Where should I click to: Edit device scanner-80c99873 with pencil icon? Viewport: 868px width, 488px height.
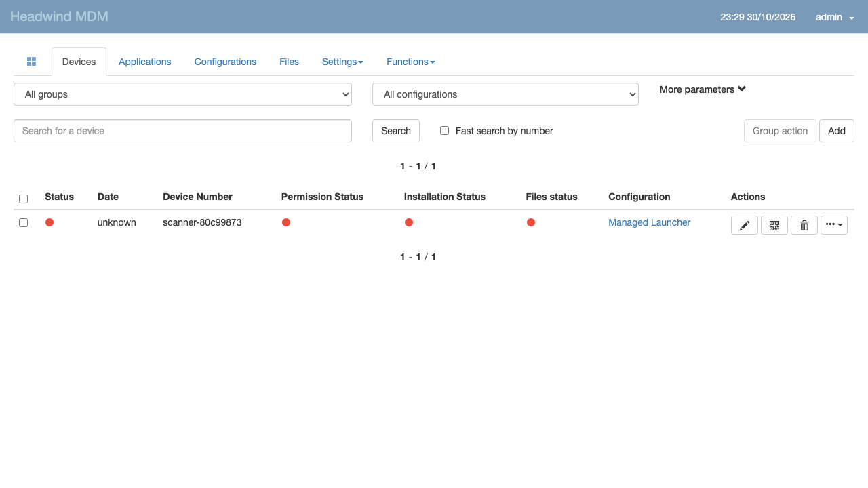tap(745, 225)
